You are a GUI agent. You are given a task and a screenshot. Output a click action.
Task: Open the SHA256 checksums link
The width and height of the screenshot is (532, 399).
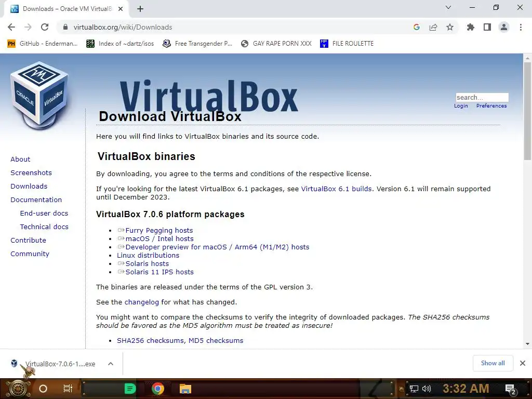tap(150, 341)
